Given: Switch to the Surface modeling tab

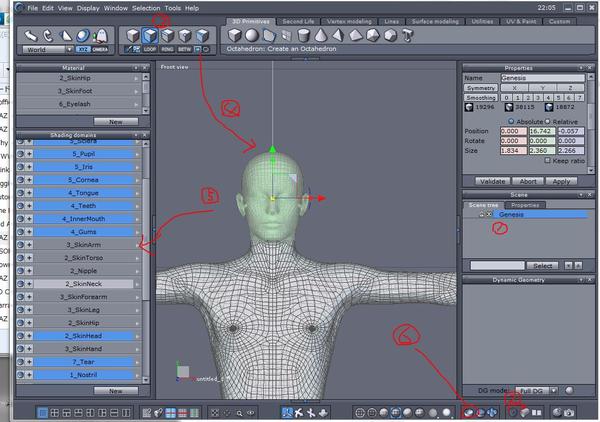Looking at the screenshot, I should (435, 21).
